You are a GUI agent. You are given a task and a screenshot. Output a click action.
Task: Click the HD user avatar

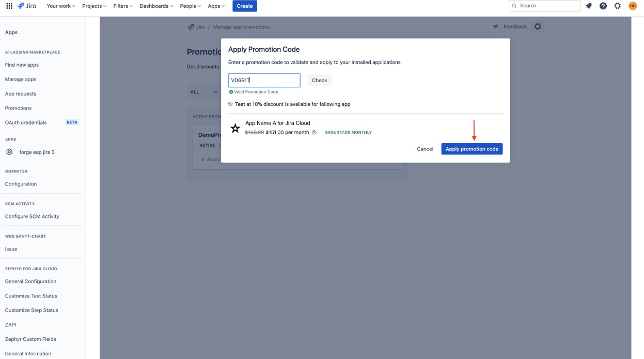coord(631,6)
